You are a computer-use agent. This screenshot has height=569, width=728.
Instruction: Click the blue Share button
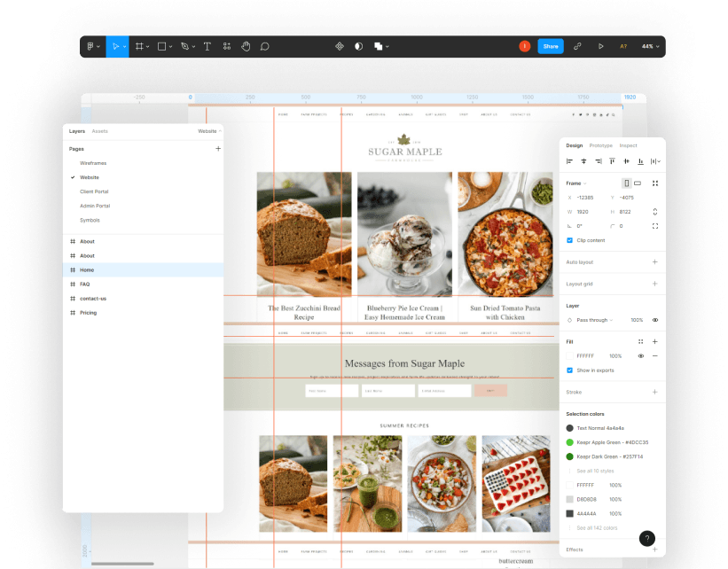click(550, 46)
